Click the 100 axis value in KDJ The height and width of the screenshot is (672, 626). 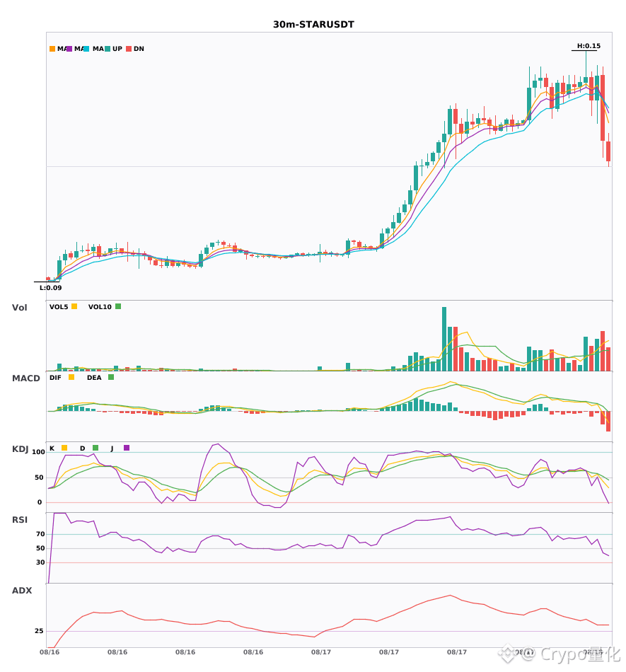coord(39,452)
